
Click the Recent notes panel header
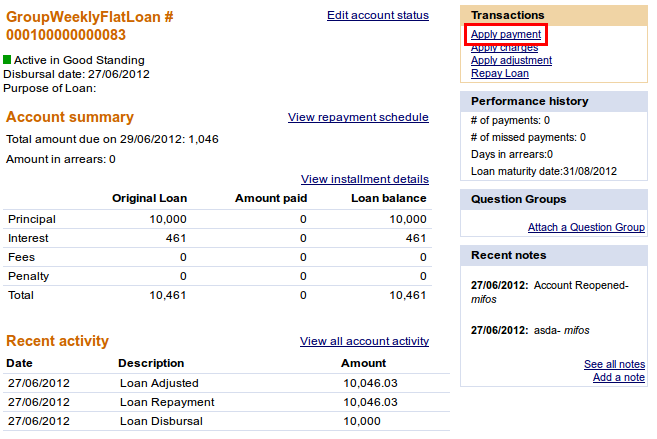[508, 255]
